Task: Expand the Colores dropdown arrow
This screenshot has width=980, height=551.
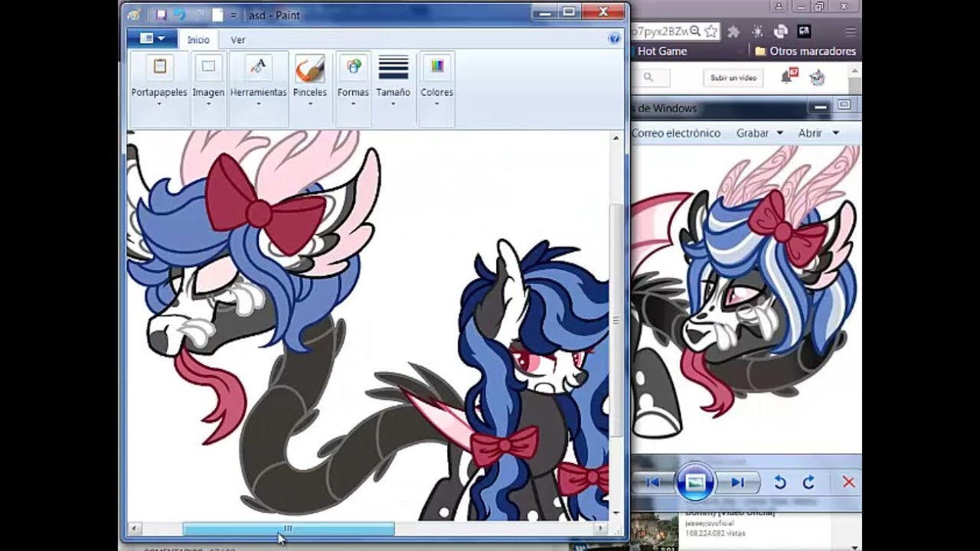Action: tap(436, 103)
